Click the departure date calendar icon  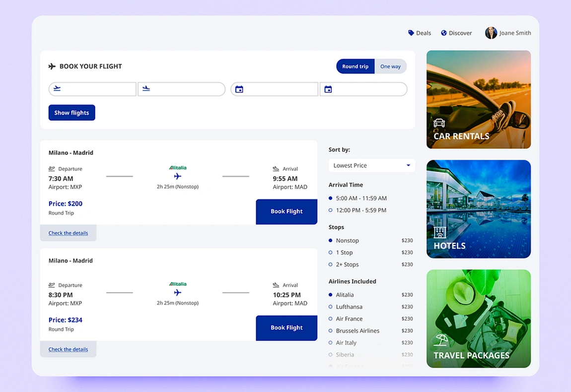click(240, 89)
